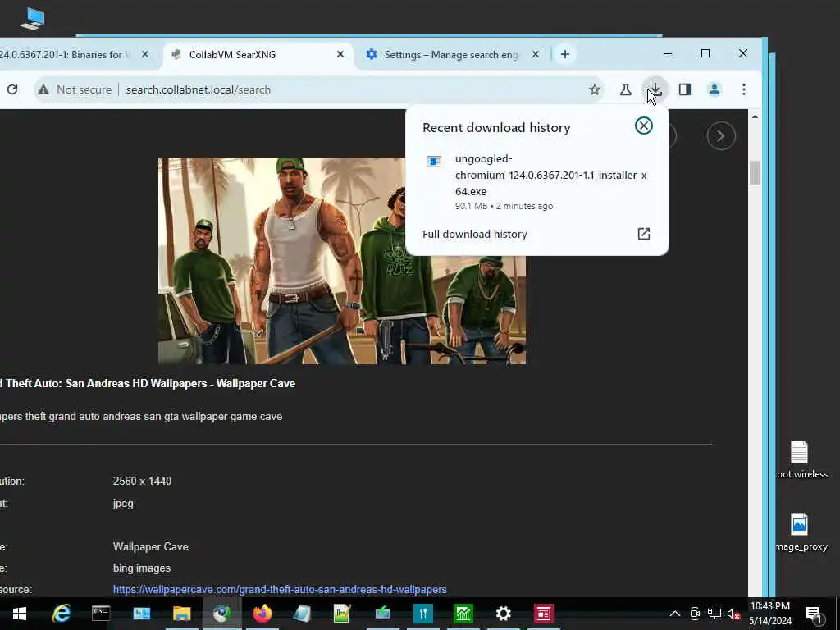Select the image_proxy desktop file
The width and height of the screenshot is (840, 630).
[x=801, y=532]
